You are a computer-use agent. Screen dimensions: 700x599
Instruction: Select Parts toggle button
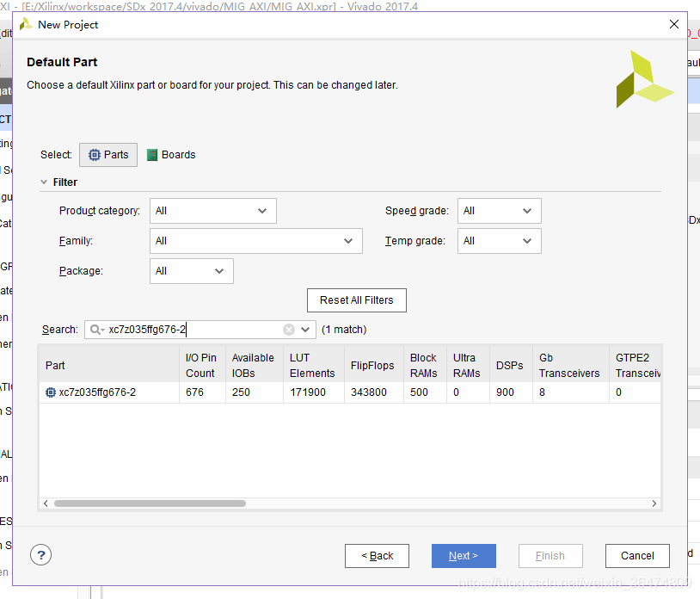pos(108,155)
